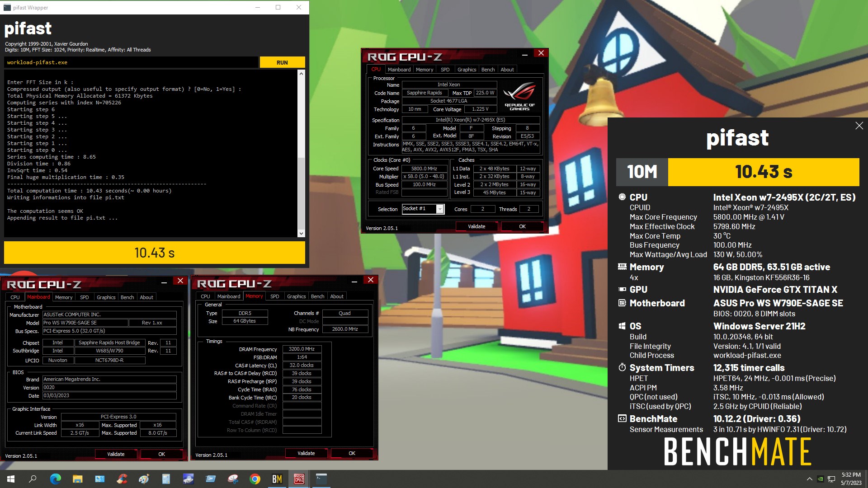
Task: Open the Control Panel icon on the taskbar
Action: pyautogui.click(x=99, y=479)
